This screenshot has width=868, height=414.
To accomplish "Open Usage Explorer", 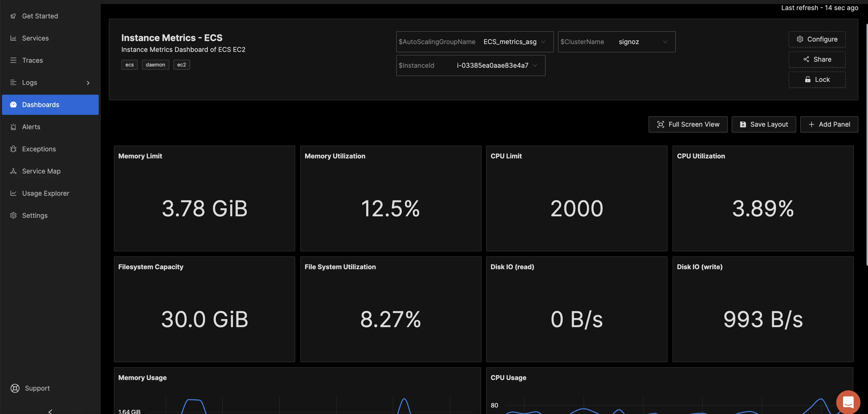I will (50, 193).
